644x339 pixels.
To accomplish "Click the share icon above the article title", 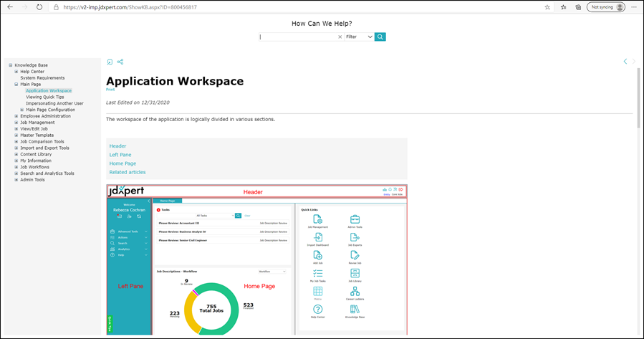I will tap(120, 62).
